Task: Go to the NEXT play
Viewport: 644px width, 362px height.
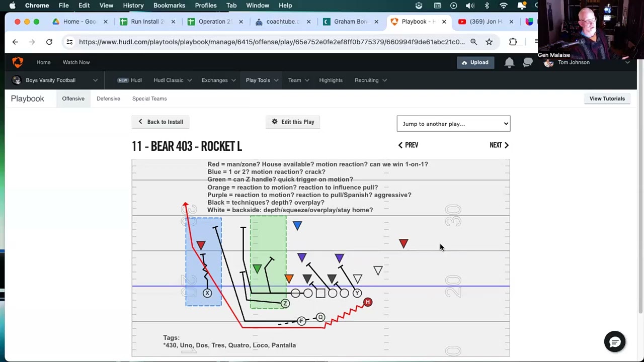Action: 499,145
